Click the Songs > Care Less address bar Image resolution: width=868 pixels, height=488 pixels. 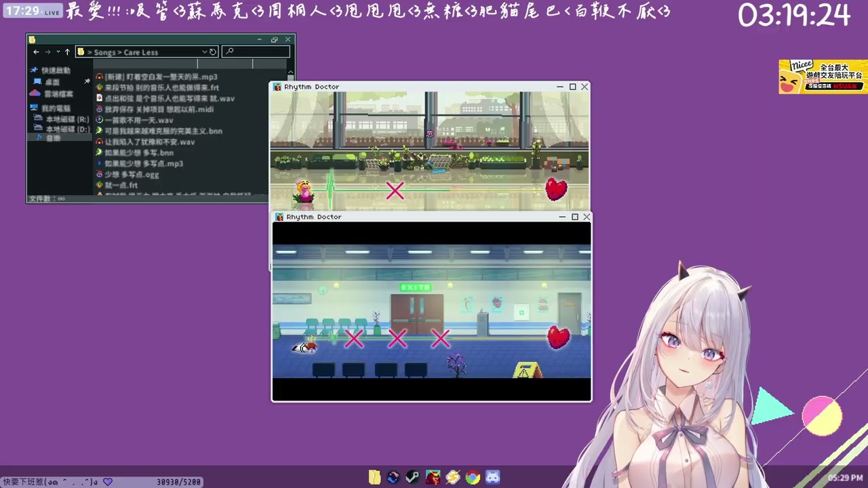(146, 52)
